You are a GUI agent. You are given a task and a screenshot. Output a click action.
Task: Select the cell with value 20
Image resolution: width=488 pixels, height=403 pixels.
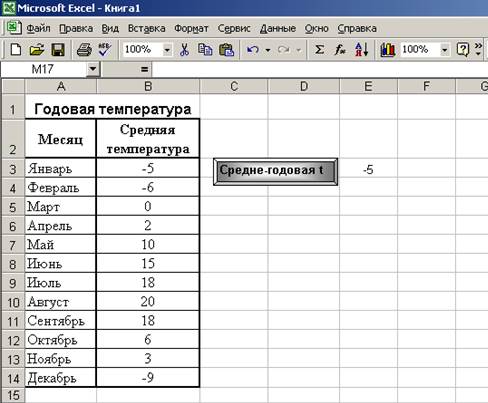coord(148,301)
